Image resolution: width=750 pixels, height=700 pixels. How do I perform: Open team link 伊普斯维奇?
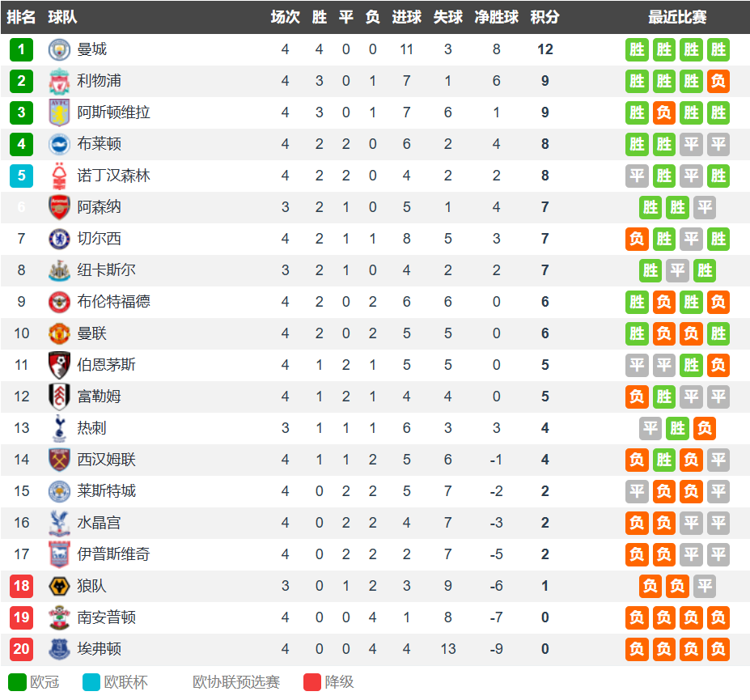[113, 554]
